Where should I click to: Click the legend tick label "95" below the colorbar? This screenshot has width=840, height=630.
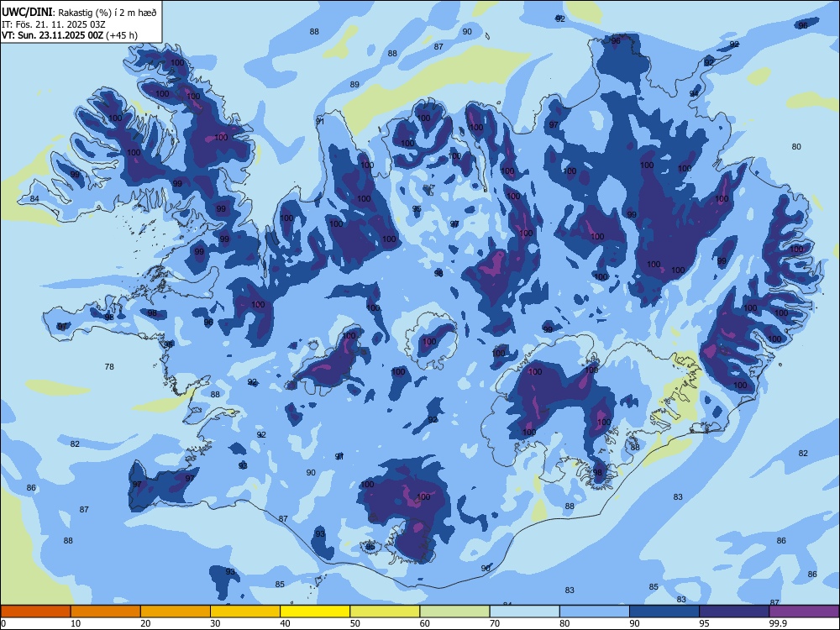[x=705, y=623]
